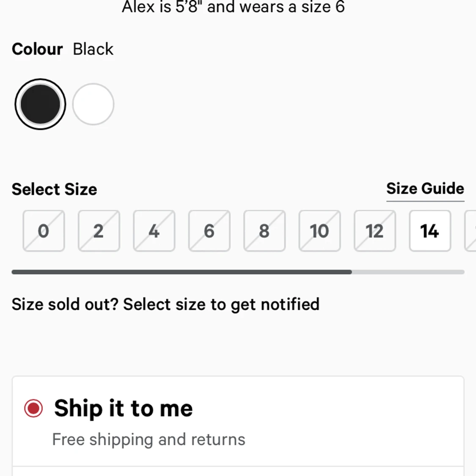Click the dark size scrollbar thumb
Image resolution: width=476 pixels, height=476 pixels.
click(x=182, y=272)
